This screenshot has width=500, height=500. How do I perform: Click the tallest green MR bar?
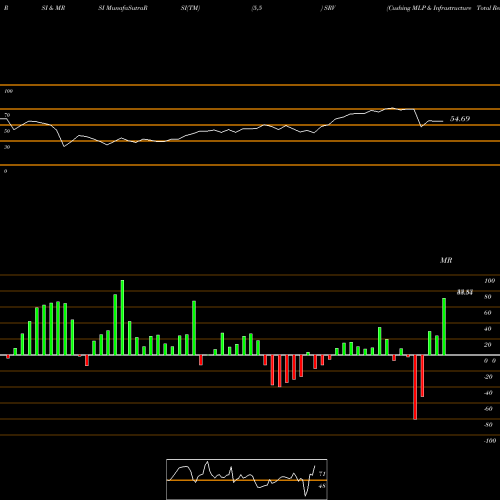122,317
